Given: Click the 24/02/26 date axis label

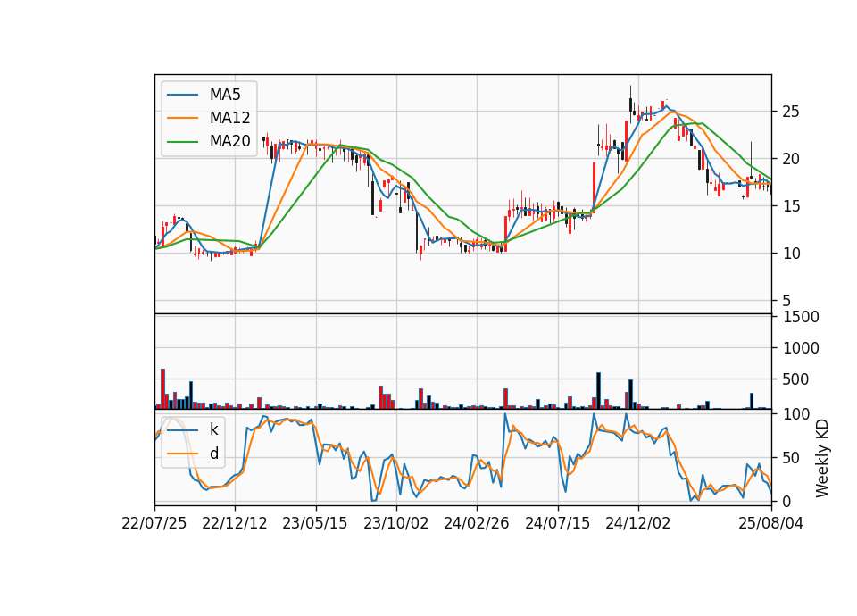Looking at the screenshot, I should coord(477,523).
